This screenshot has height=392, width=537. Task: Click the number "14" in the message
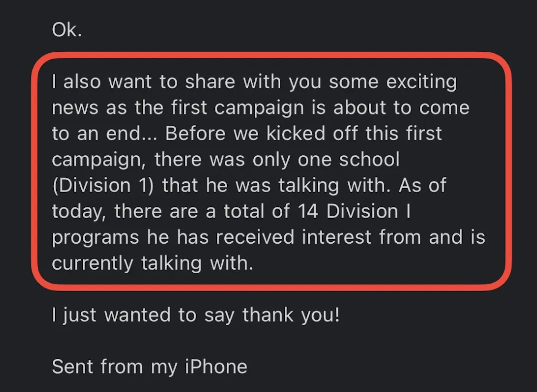(x=308, y=211)
